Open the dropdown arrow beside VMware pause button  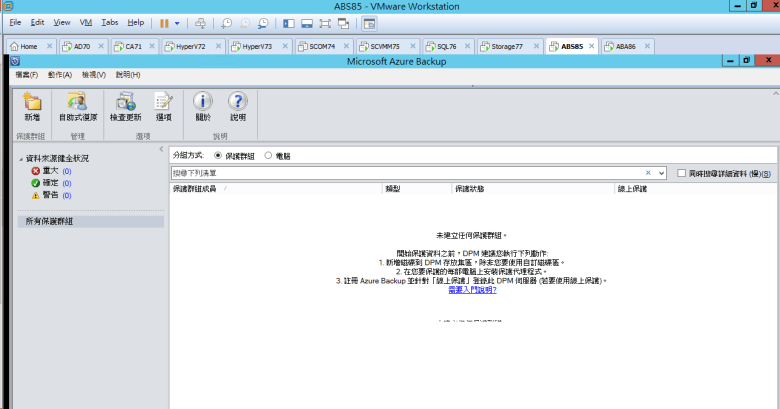click(x=177, y=22)
